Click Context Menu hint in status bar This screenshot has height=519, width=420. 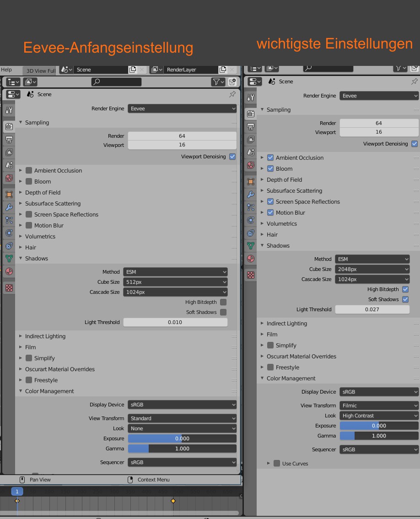pos(149,480)
